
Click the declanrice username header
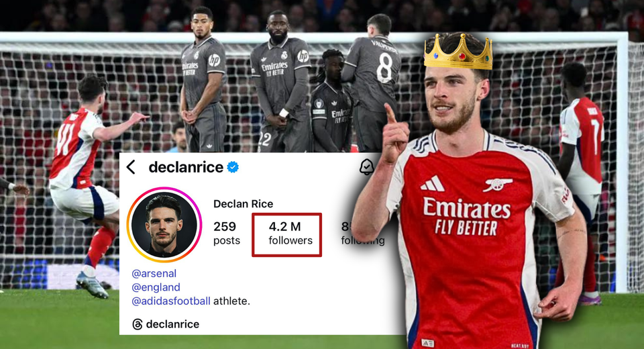[x=186, y=167]
